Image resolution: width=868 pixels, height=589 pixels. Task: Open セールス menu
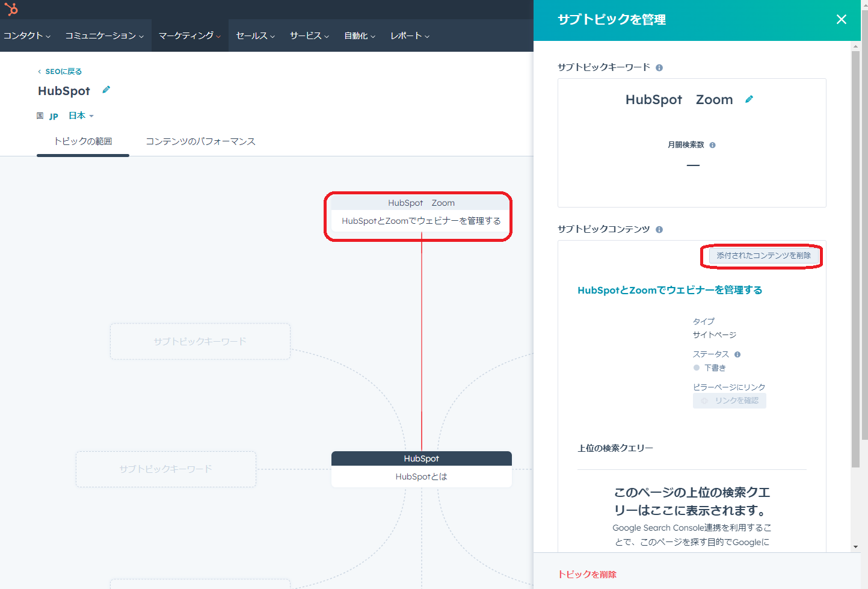pos(256,35)
